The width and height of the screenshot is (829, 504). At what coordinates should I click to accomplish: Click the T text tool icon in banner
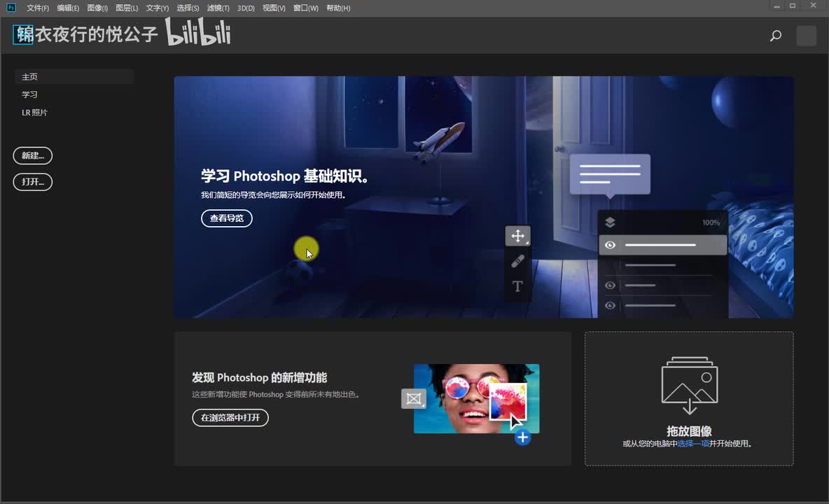click(x=517, y=286)
